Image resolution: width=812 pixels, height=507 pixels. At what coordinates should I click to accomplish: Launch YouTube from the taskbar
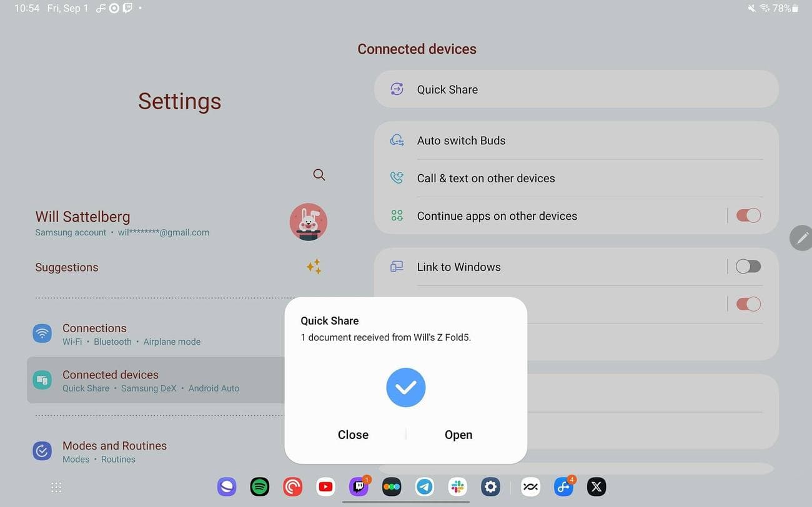point(325,486)
